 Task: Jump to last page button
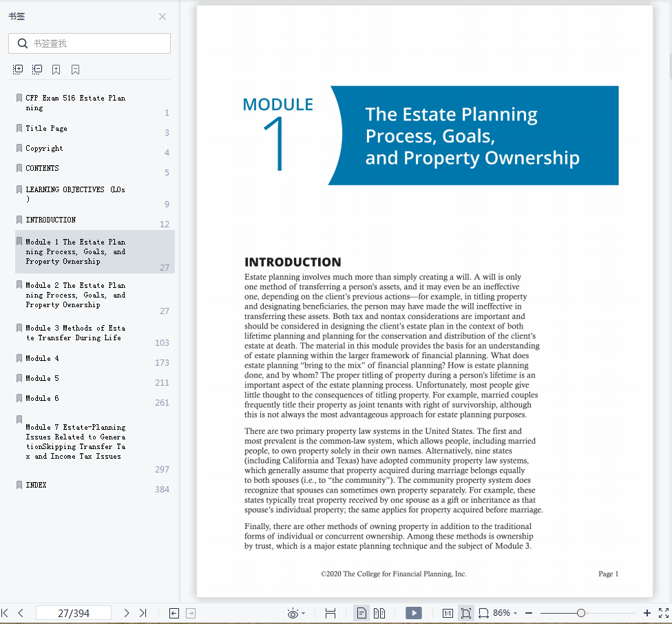click(143, 613)
